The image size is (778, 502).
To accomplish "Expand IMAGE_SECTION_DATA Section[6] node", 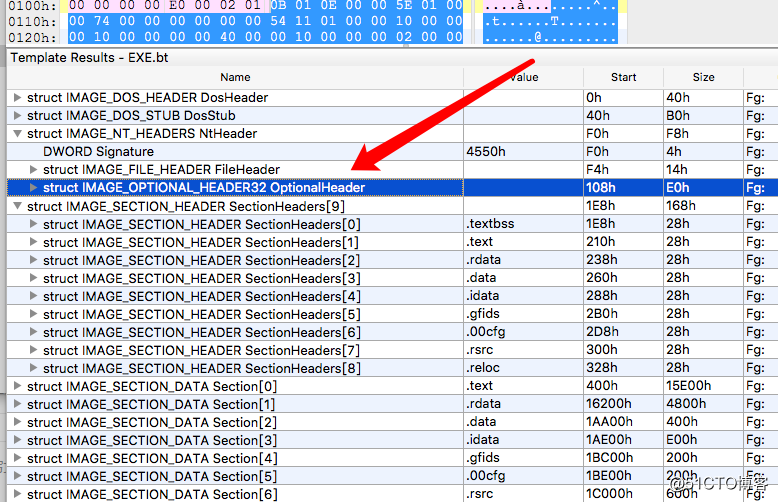I will [x=17, y=494].
